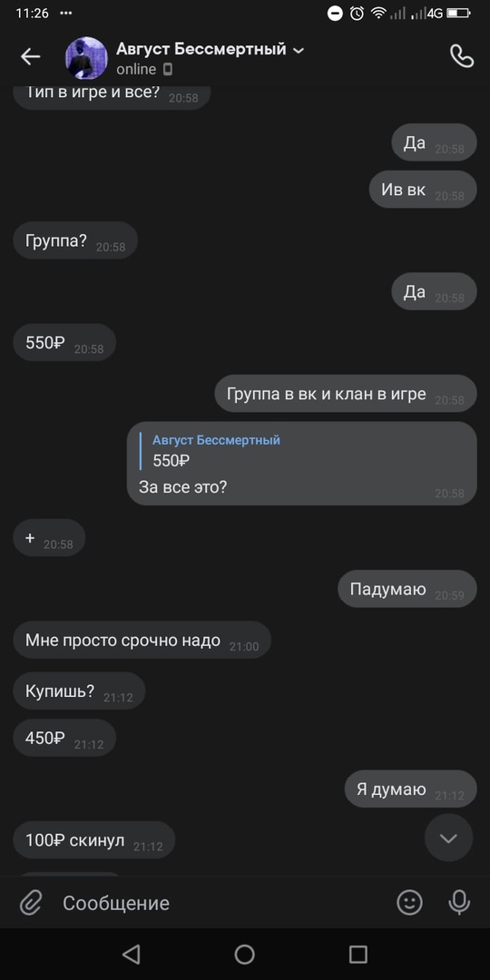Open Август Бессмертный profile avatar
This screenshot has width=490, height=980.
tap(86, 57)
